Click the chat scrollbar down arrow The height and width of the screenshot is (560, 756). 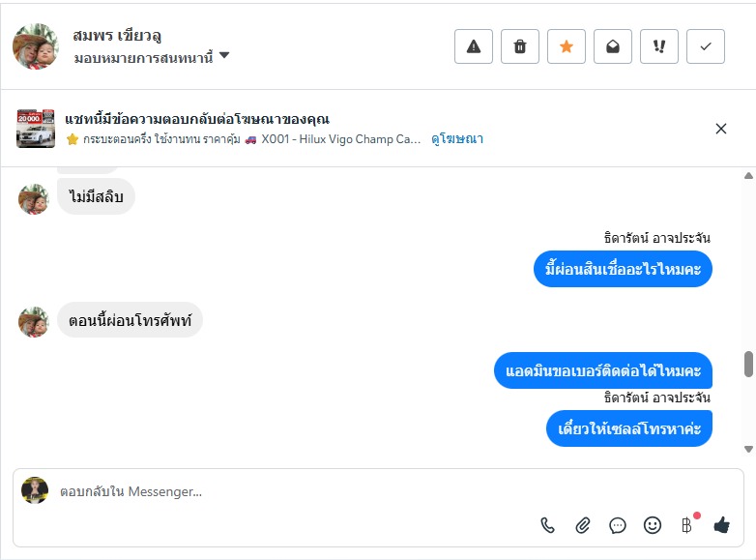[748, 449]
